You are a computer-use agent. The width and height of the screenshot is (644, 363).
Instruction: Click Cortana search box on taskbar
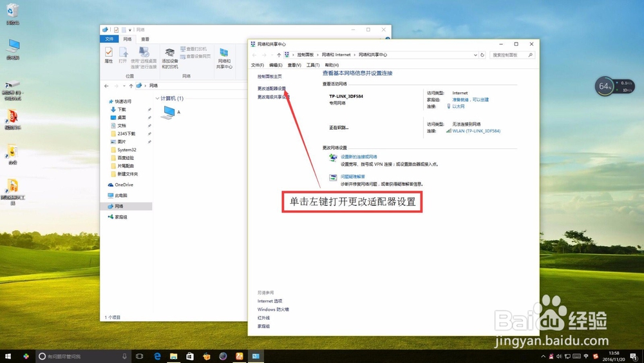pos(82,356)
